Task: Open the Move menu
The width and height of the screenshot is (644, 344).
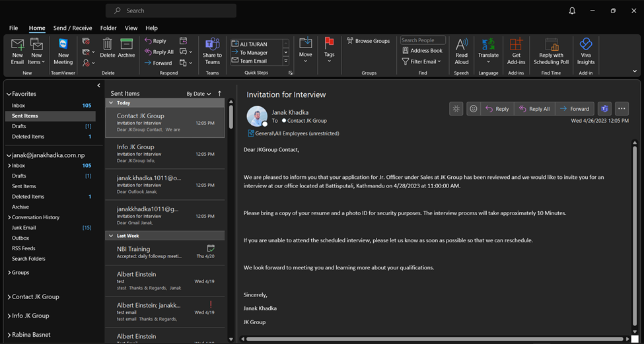Action: [306, 50]
